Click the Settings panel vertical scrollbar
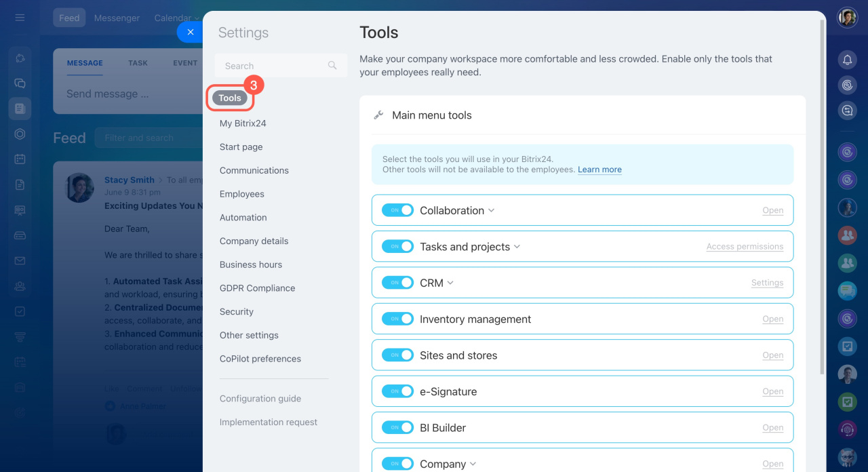This screenshot has height=472, width=868. pyautogui.click(x=823, y=197)
